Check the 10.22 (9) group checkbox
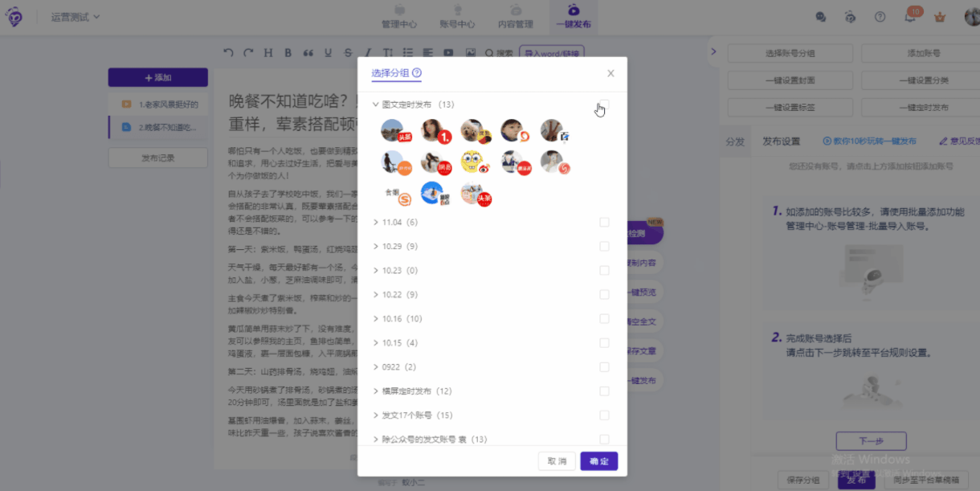The width and height of the screenshot is (980, 491). click(604, 295)
